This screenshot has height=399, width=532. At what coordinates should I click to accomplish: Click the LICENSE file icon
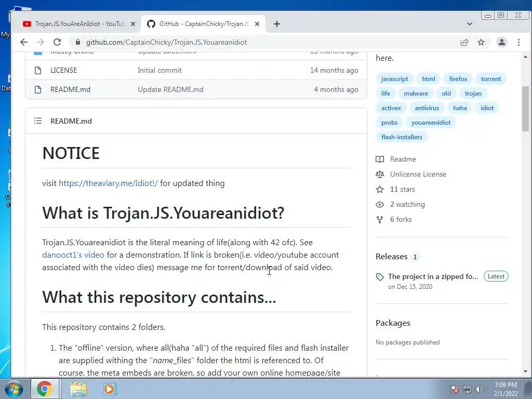pyautogui.click(x=38, y=70)
